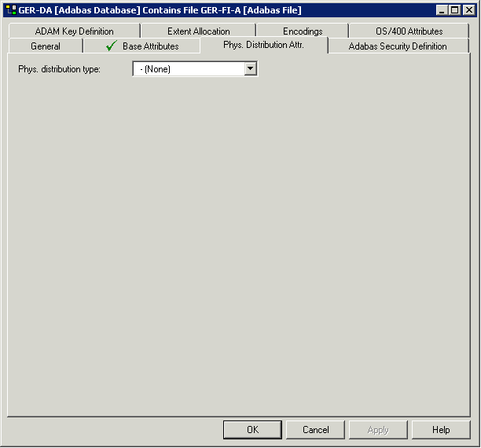
Task: Open the General tab
Action: click(46, 46)
